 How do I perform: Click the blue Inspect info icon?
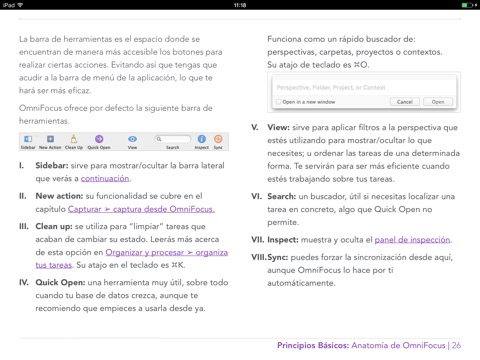202,139
